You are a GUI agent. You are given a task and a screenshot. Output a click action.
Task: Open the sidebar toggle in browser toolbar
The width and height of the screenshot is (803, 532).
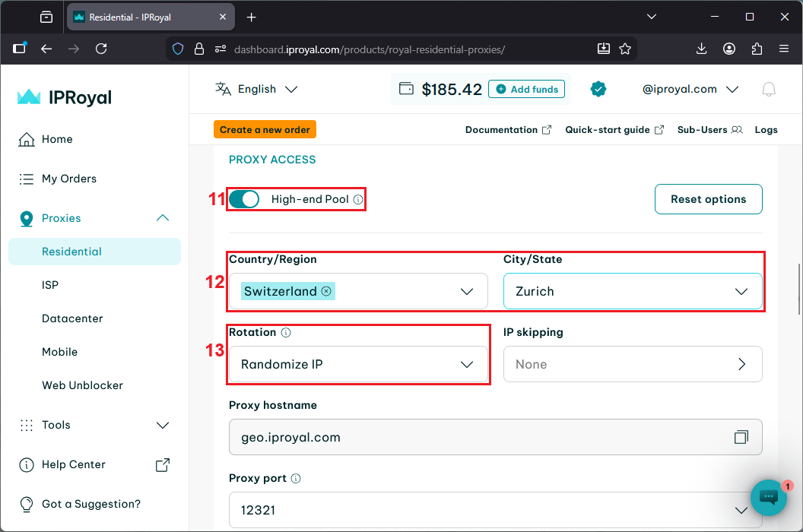tap(20, 48)
